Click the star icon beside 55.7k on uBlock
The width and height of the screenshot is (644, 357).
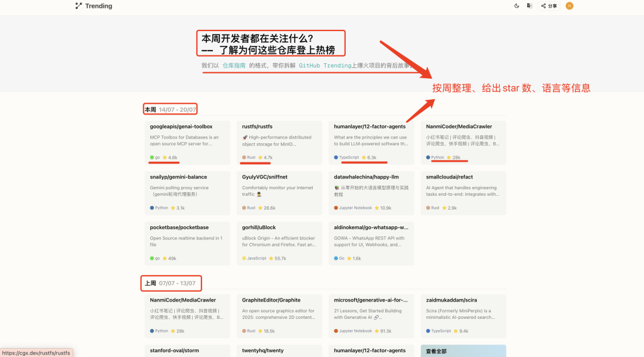coord(271,258)
